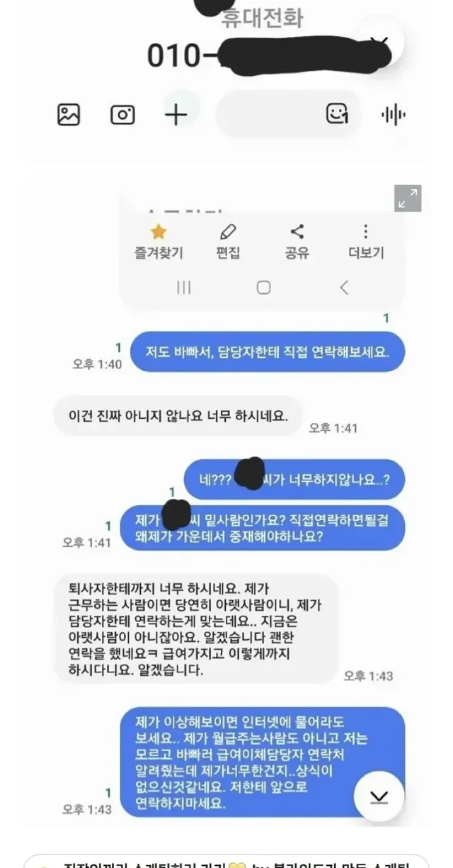Tap the voice waveform record icon

click(x=394, y=115)
